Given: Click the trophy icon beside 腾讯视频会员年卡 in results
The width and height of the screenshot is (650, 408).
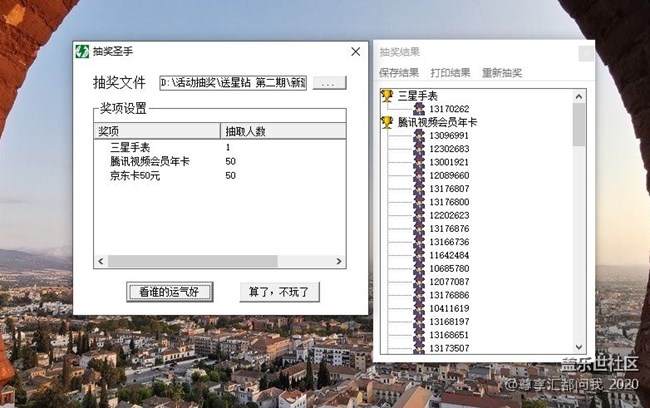Looking at the screenshot, I should point(387,122).
